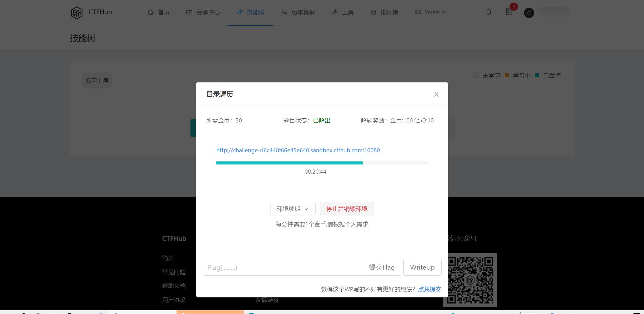Open the challenge sandbox URL link
644x314 pixels.
298,150
